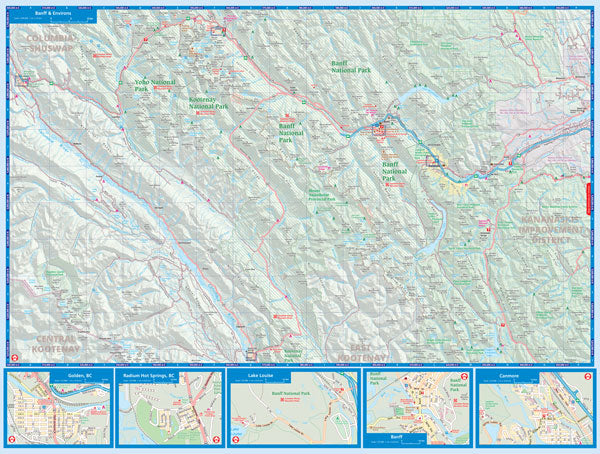
Task: Click the north compass icon on the main map
Action: [x=15, y=357]
